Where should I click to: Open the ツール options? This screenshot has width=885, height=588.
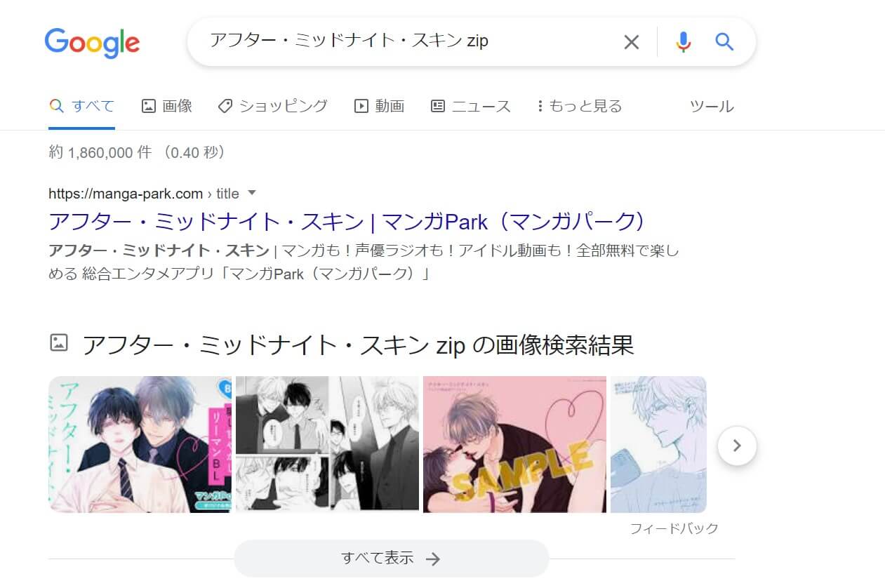pyautogui.click(x=712, y=106)
